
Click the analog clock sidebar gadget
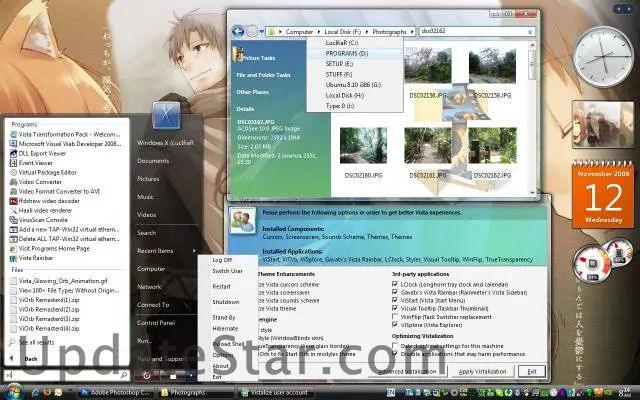[x=603, y=56]
